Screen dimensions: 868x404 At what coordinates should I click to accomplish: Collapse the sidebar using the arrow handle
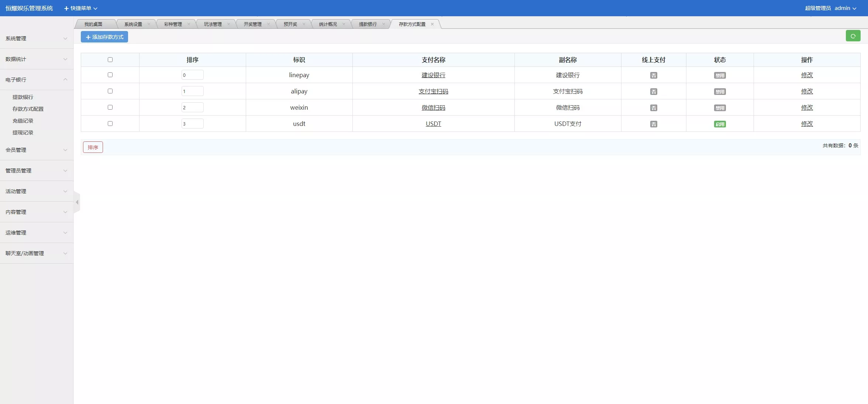click(77, 202)
